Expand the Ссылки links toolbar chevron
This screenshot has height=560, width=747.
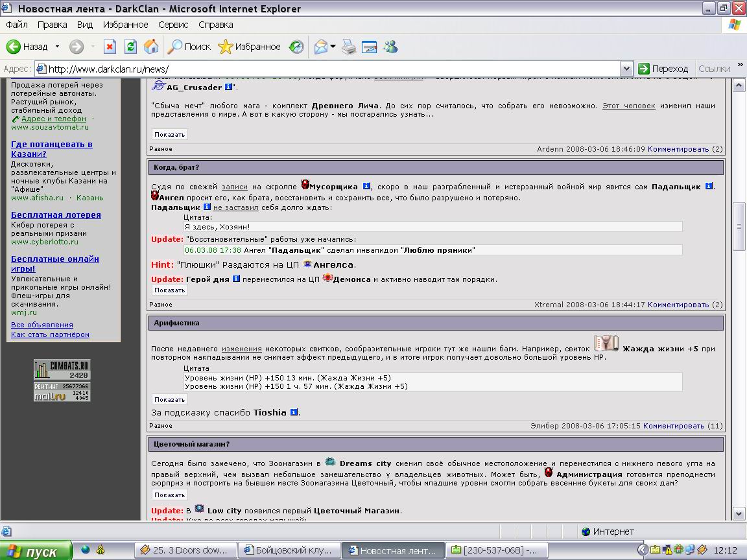click(740, 65)
